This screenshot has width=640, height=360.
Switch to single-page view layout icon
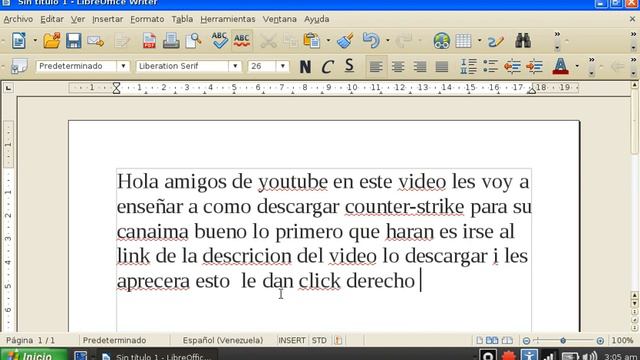coord(479,340)
